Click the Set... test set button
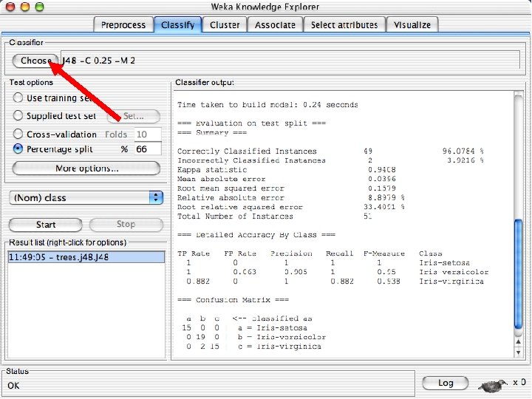Screen dimensions: 532x399 click(133, 116)
